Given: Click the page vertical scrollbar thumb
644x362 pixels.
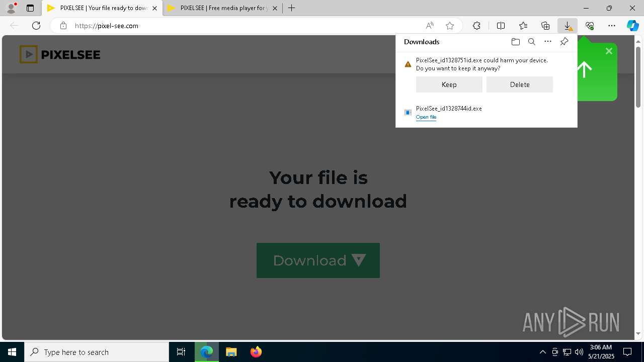Looking at the screenshot, I should pos(638,76).
